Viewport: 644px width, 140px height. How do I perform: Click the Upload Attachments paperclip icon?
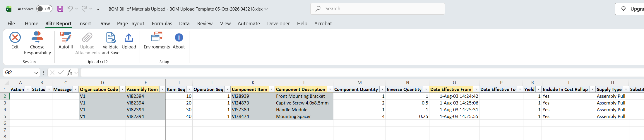[x=87, y=37]
